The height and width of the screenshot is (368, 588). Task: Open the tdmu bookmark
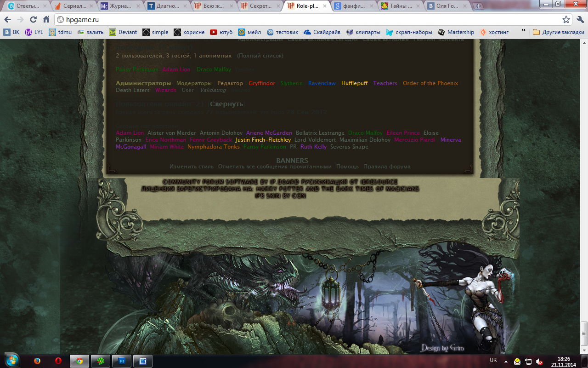coord(60,32)
